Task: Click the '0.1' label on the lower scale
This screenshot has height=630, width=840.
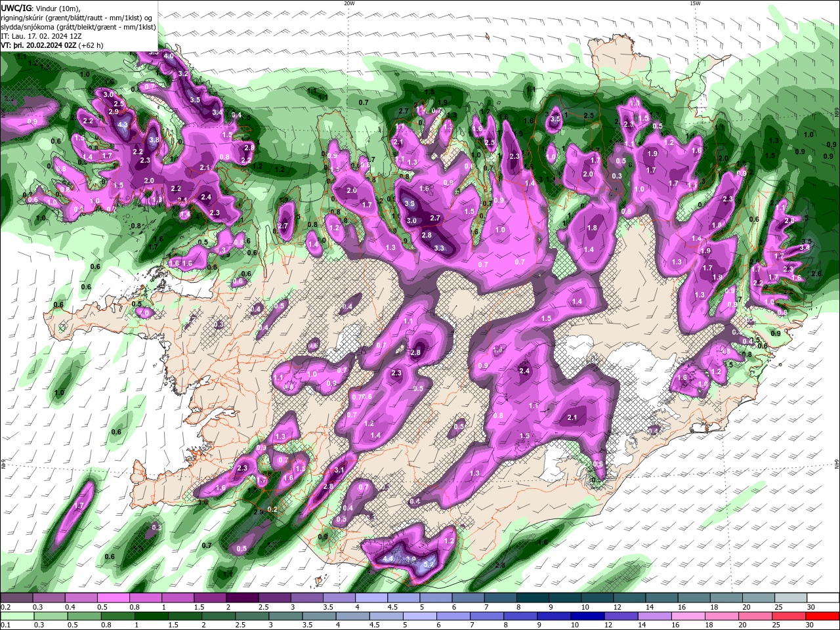Action: pyautogui.click(x=5, y=625)
